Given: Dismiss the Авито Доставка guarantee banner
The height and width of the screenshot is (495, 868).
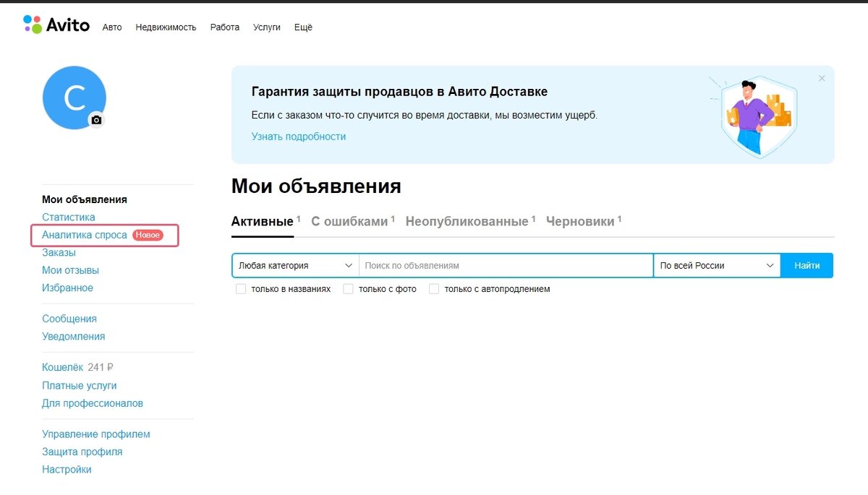Looking at the screenshot, I should pos(821,78).
